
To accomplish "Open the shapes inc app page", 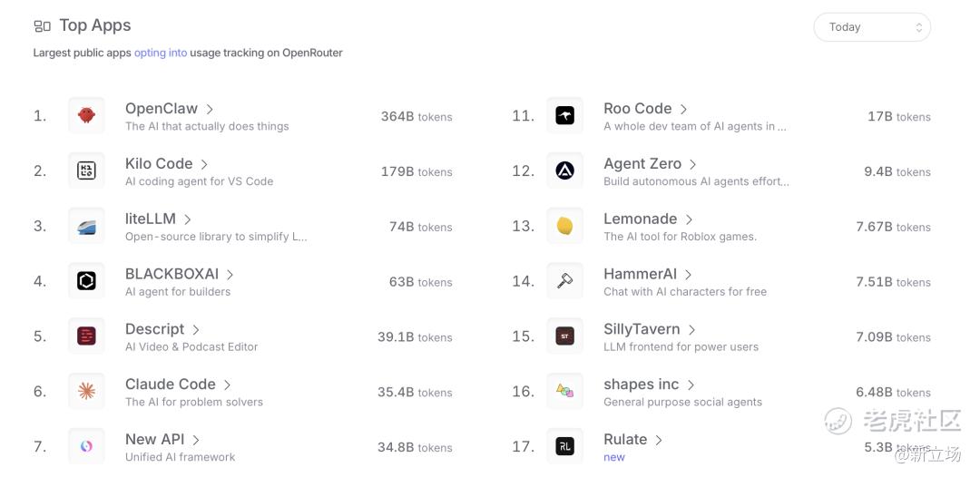I will coord(641,385).
